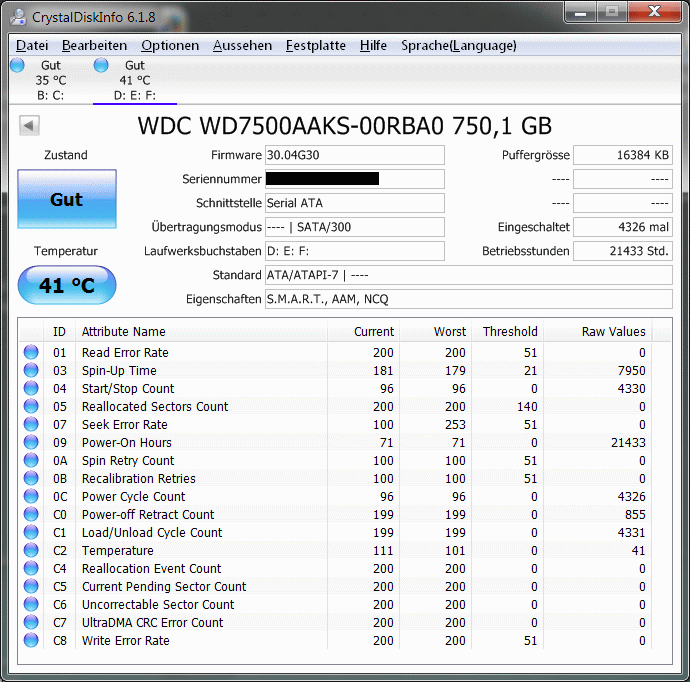690x682 pixels.
Task: Click status orb for Reallocation Event Count
Action: 31,568
